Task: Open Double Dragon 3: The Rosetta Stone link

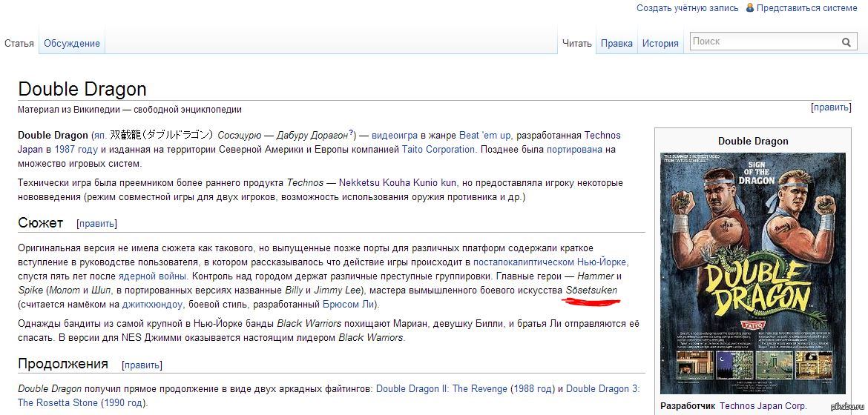Action: [x=329, y=396]
